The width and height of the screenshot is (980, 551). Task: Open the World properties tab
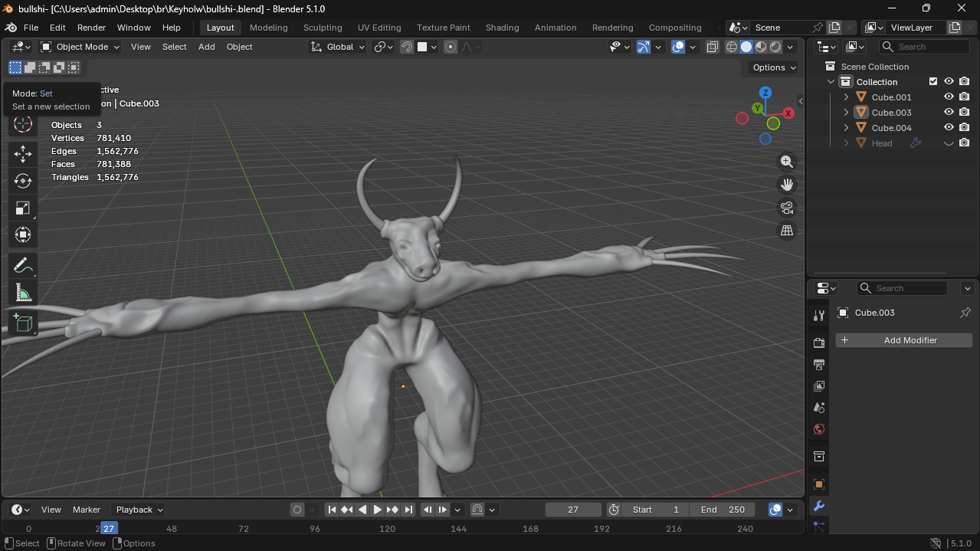tap(818, 429)
